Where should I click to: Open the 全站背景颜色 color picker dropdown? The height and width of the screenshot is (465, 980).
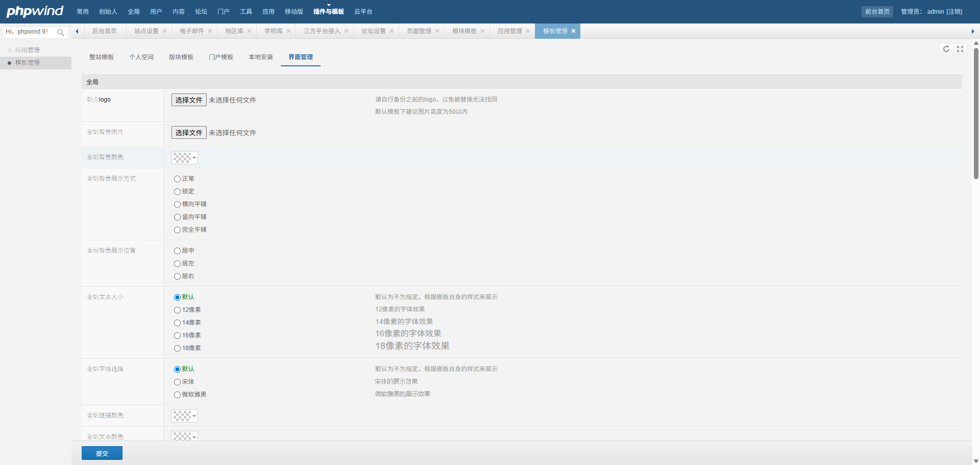point(185,158)
